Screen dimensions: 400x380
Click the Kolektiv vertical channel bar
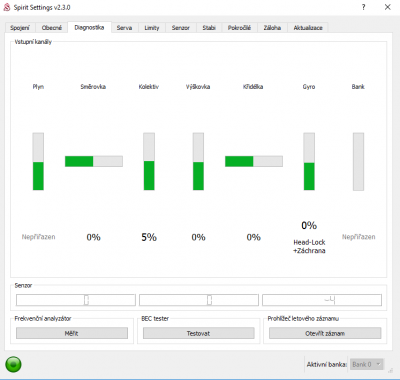[x=149, y=162]
